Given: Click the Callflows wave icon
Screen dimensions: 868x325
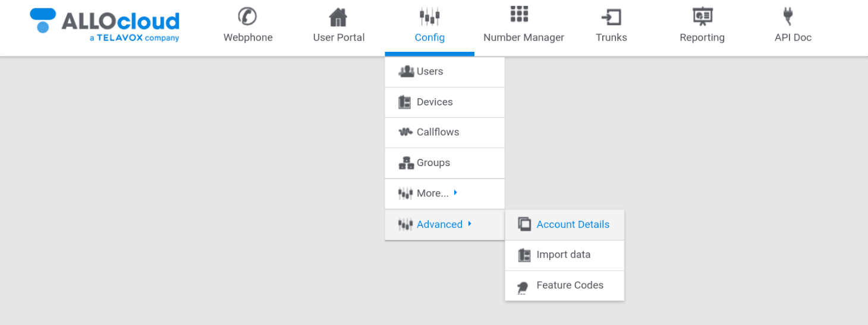Looking at the screenshot, I should click(405, 132).
